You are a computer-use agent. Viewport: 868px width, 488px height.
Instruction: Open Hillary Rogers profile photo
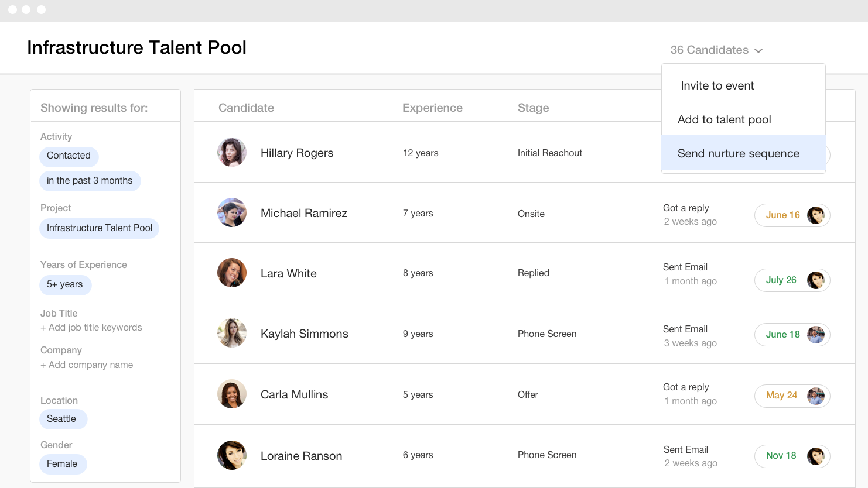click(232, 152)
